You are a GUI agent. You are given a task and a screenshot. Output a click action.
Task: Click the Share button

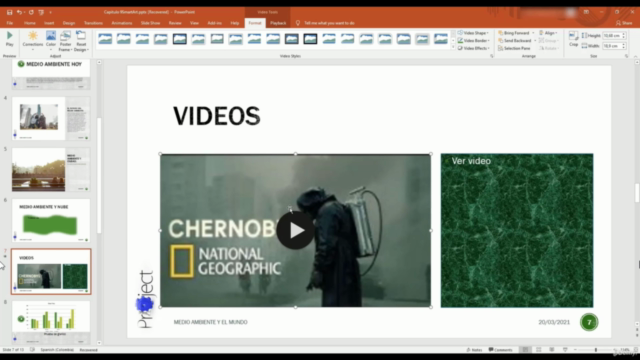[x=624, y=23]
